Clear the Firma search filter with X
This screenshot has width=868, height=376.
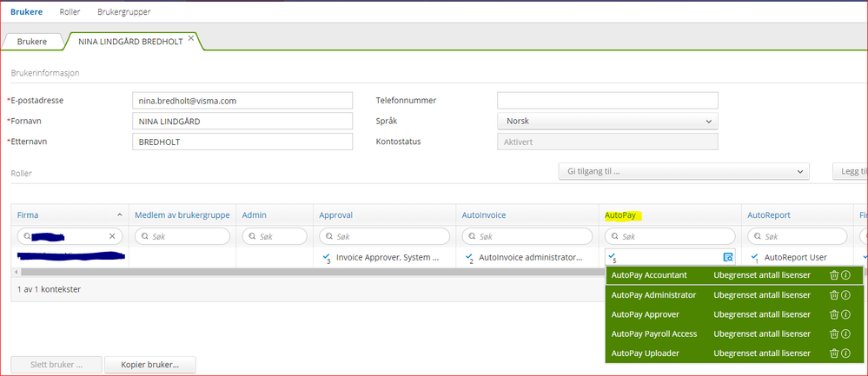[112, 236]
